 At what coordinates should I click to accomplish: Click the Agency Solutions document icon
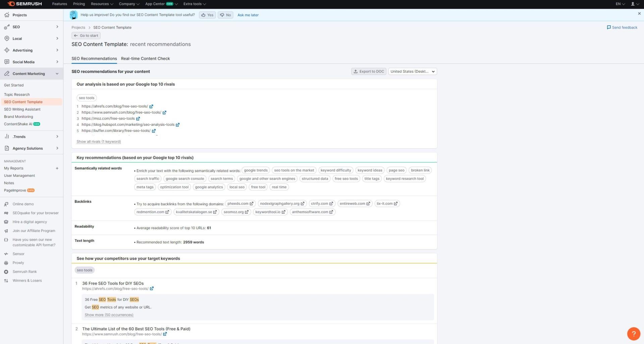coord(7,148)
